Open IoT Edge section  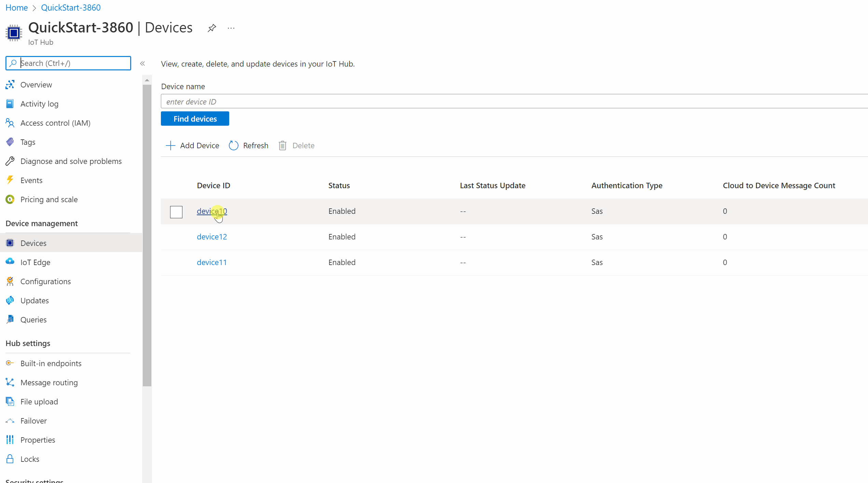[35, 262]
